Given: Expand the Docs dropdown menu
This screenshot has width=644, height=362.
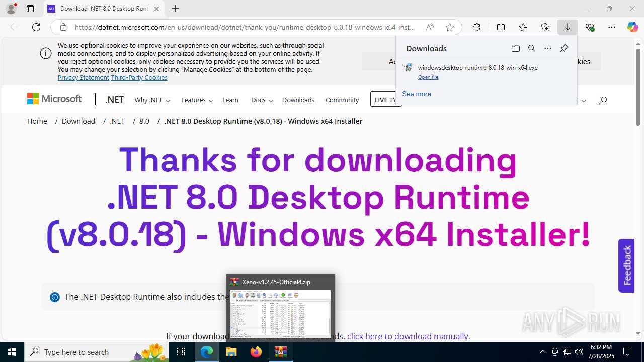Looking at the screenshot, I should pyautogui.click(x=262, y=100).
